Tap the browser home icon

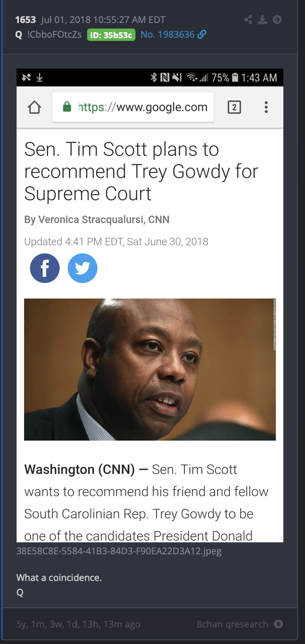35,108
